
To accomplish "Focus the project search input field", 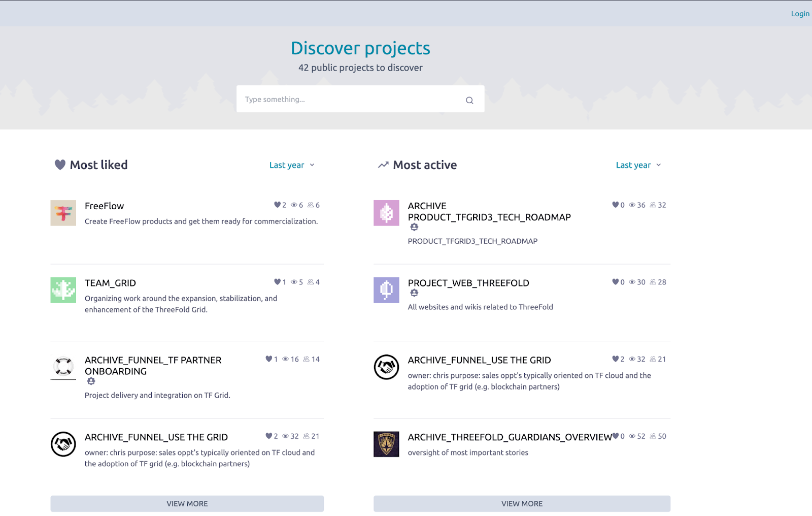I will click(x=350, y=100).
